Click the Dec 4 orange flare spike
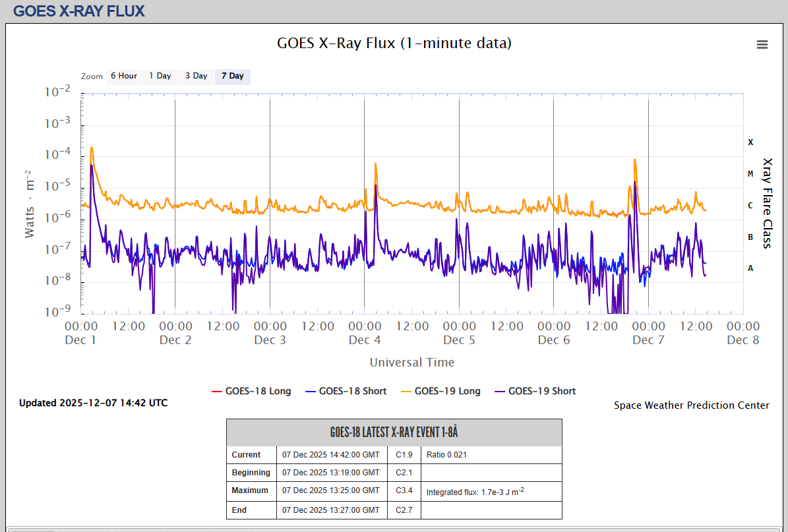 coord(376,164)
